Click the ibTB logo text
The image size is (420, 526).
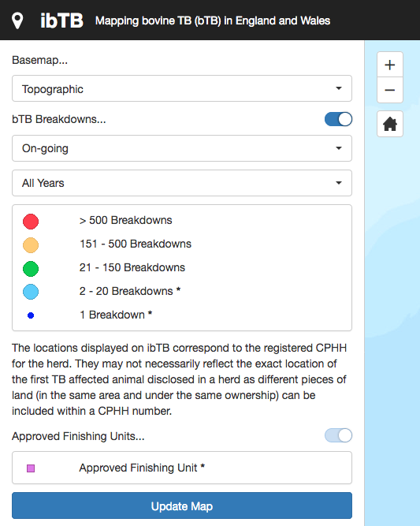[x=61, y=21]
